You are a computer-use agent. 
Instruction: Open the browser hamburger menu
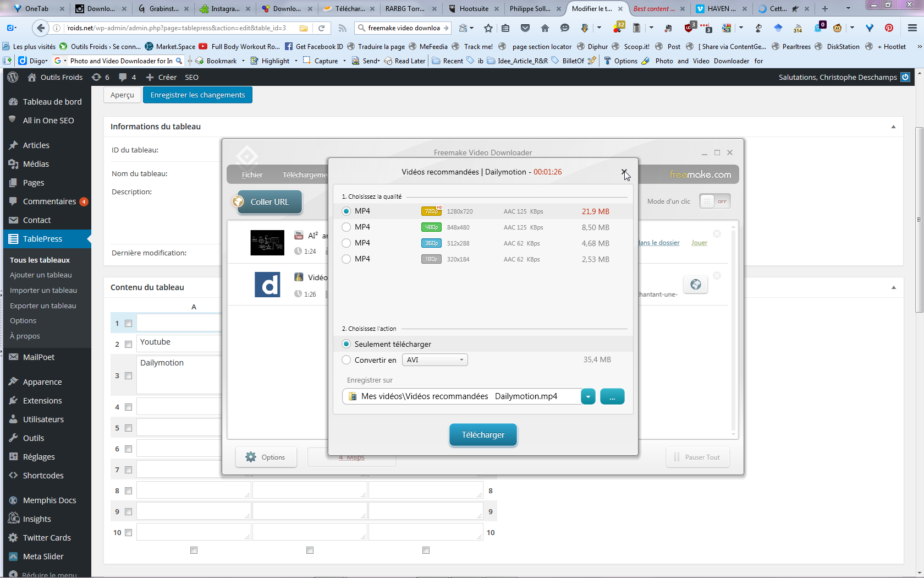[912, 28]
